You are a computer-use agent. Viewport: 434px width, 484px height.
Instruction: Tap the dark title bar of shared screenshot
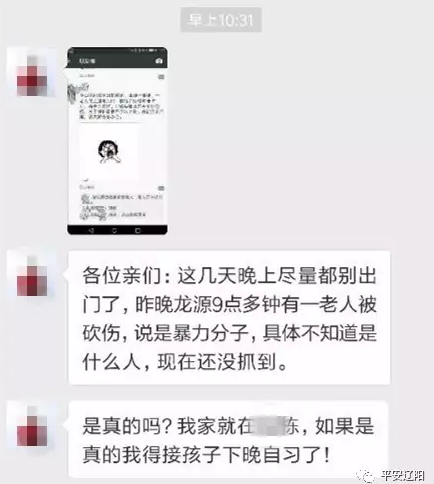pos(117,61)
